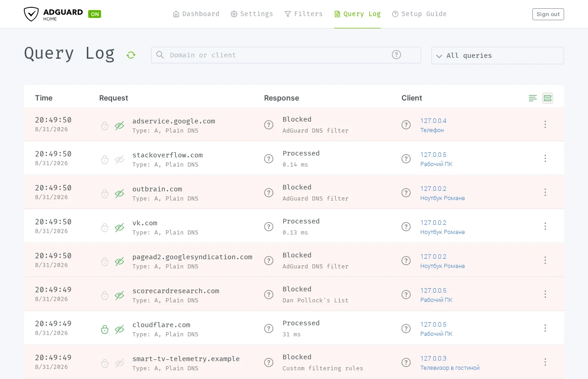This screenshot has height=379, width=588.
Task: Show response details for pagead2.googlesyndication.com
Action: click(x=269, y=261)
